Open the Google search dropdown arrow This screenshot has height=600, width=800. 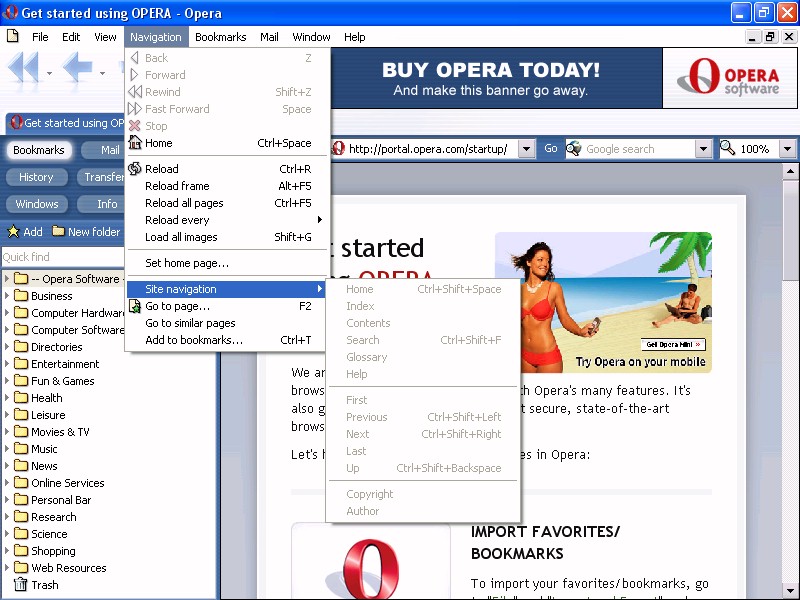703,149
